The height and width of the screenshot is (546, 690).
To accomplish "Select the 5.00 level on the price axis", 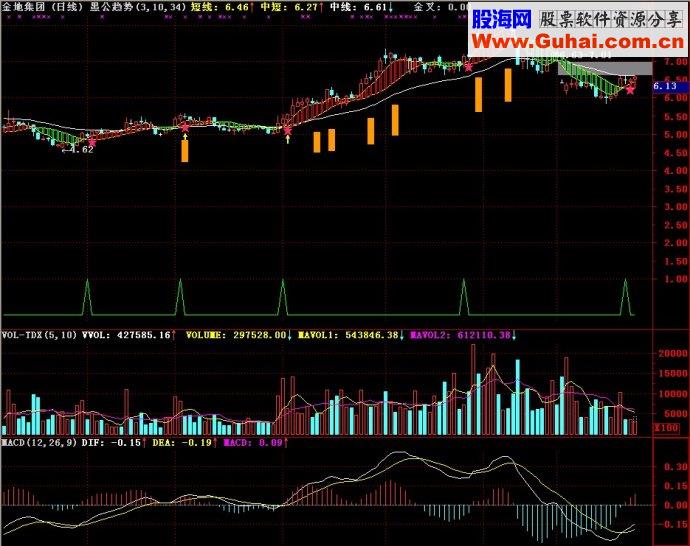I will [x=675, y=135].
